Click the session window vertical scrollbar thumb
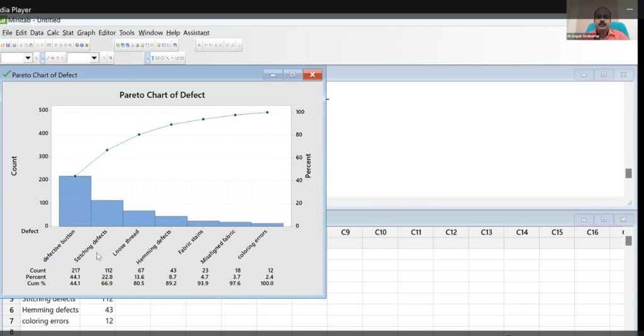The height and width of the screenshot is (336, 644). pyautogui.click(x=628, y=173)
